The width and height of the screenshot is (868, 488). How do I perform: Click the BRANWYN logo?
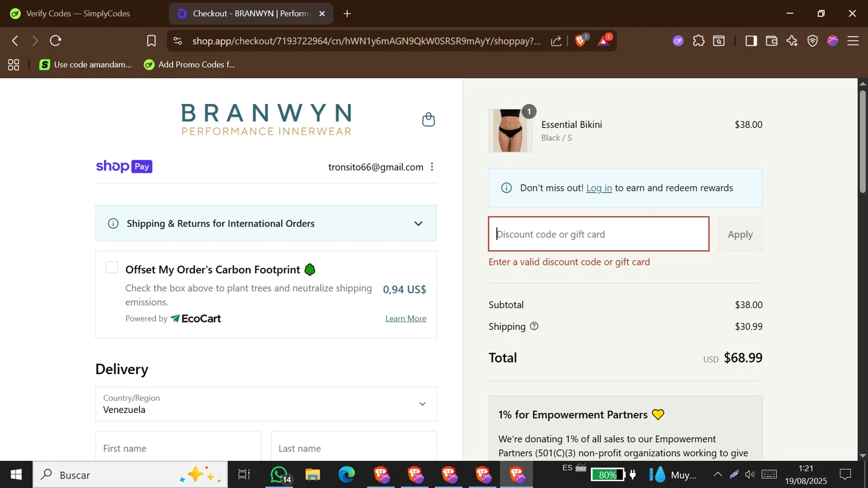point(266,120)
